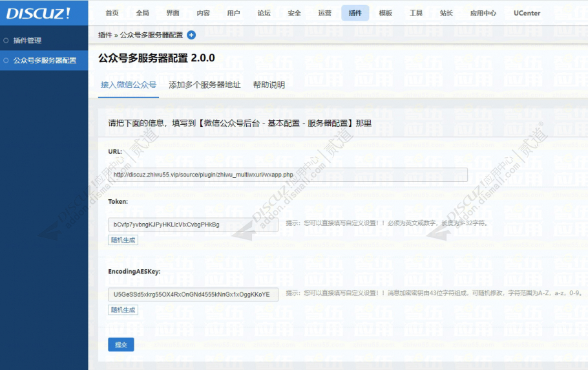Open the 用户 menu
588x370 pixels.
234,13
